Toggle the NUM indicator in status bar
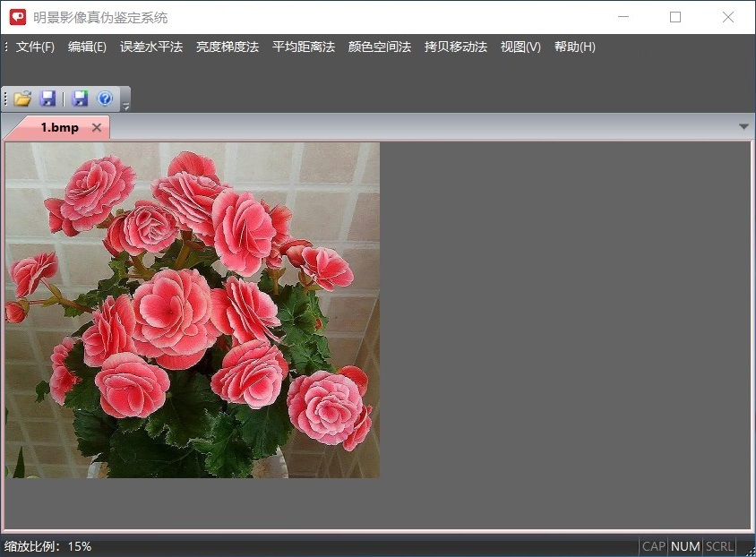This screenshot has height=557, width=756. click(683, 546)
